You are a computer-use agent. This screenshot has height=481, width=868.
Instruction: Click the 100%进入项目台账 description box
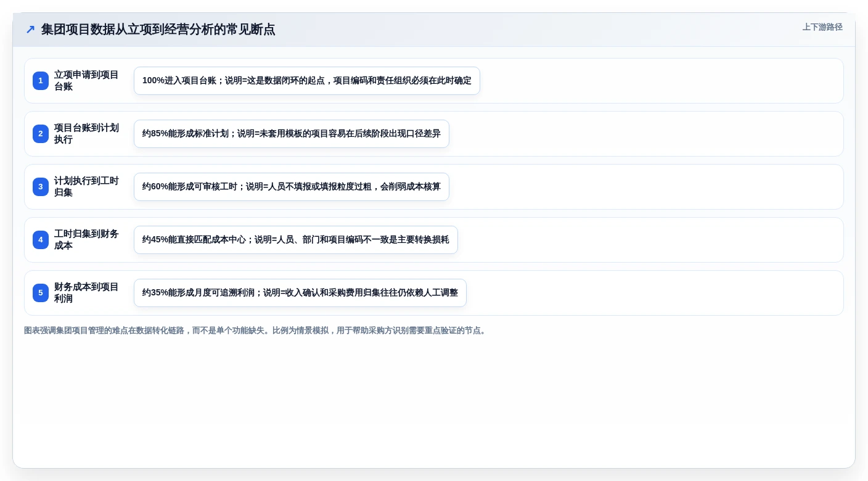pos(307,81)
